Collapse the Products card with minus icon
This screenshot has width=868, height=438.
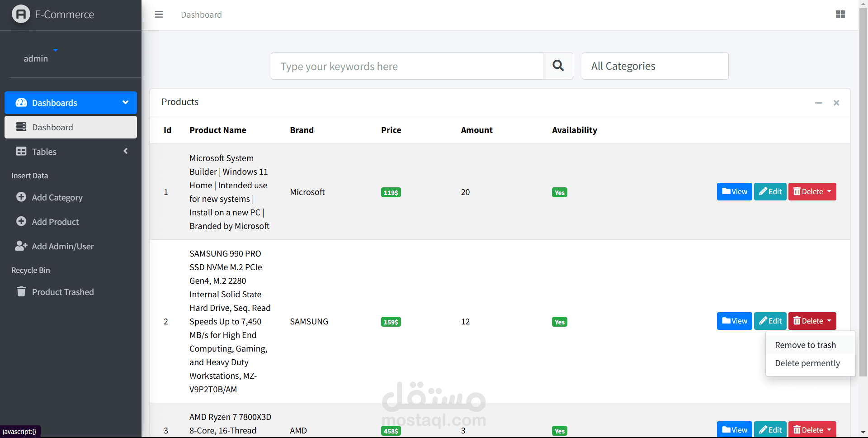click(818, 103)
